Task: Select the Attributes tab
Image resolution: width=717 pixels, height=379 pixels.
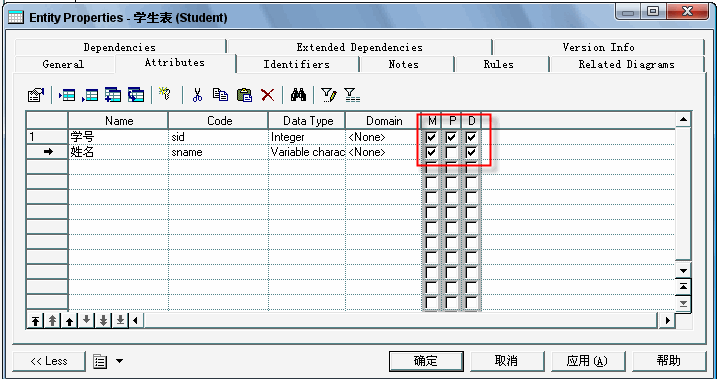Action: coord(175,63)
